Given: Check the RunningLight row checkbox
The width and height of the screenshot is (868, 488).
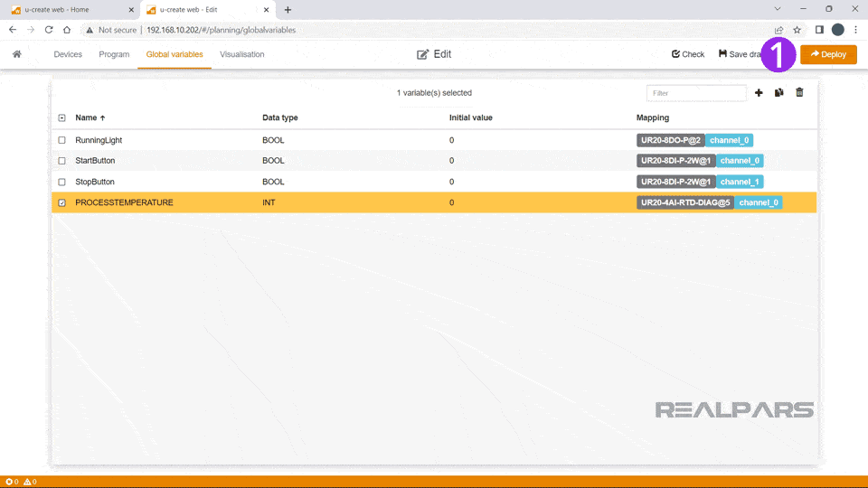Looking at the screenshot, I should (x=62, y=141).
